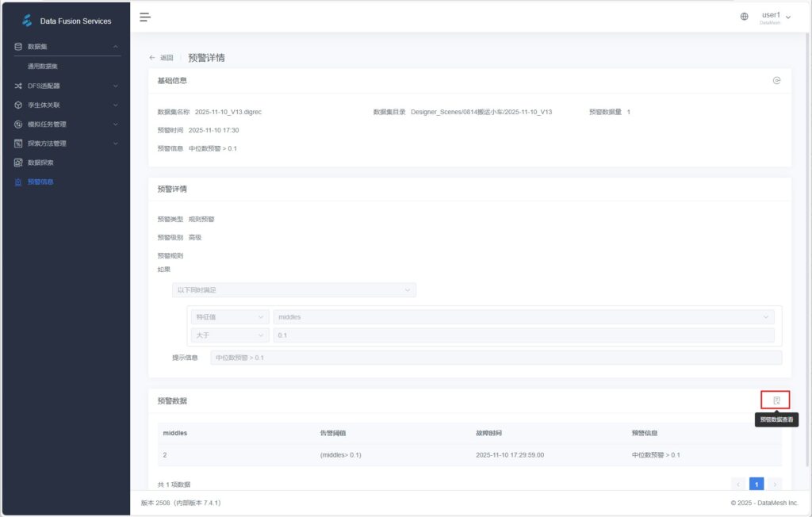The width and height of the screenshot is (812, 517).
Task: Open the 以下同时满足 condition dropdown
Action: [x=293, y=290]
